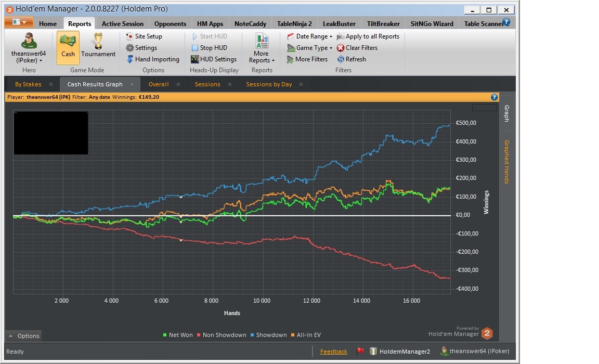
Task: Click the Feedback link
Action: [333, 352]
